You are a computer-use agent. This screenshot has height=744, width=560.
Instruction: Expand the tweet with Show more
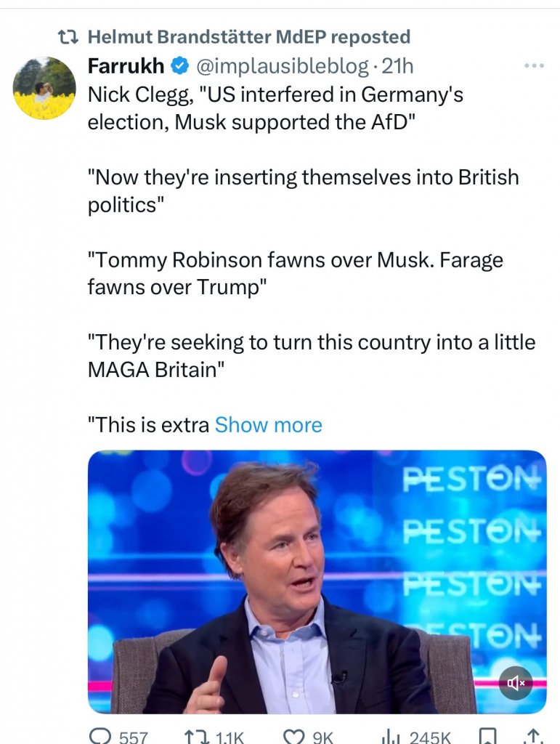coord(268,425)
